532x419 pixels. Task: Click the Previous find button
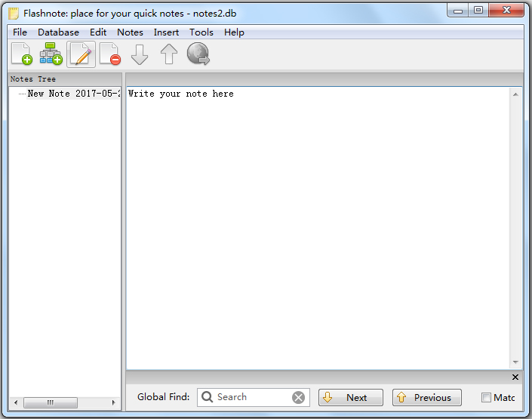[x=427, y=397]
